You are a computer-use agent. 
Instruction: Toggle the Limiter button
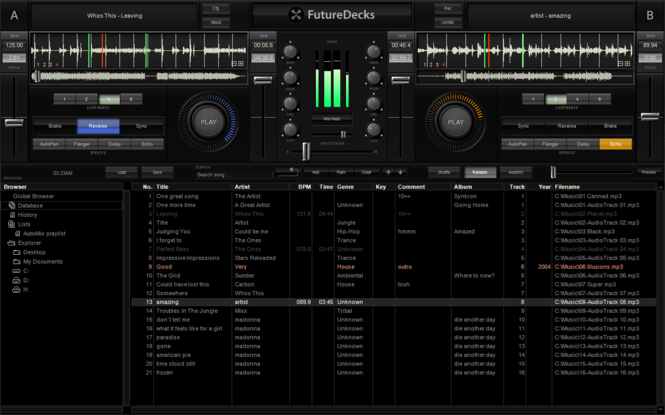(x=448, y=22)
